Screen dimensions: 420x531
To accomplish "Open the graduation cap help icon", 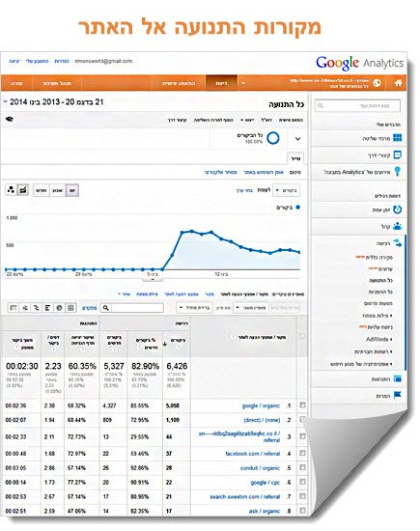I will pos(10,119).
